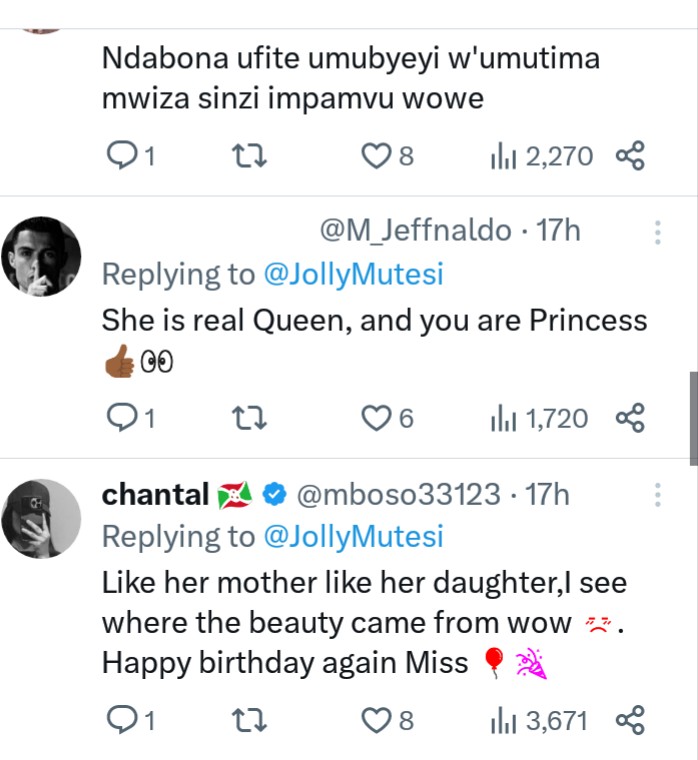Comment on the M_Jeffnaldo reply

(120, 418)
